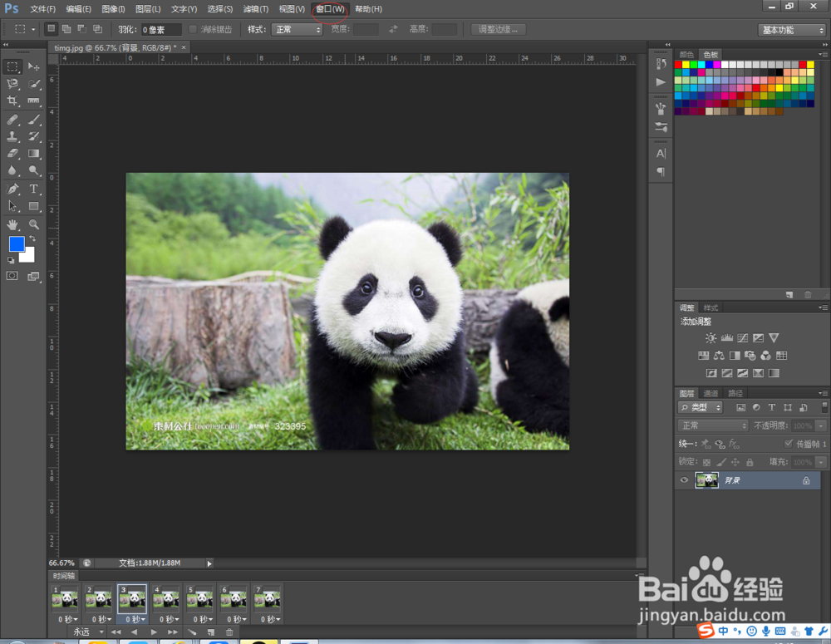Open the layer 类型 filter dropdown

(x=700, y=407)
